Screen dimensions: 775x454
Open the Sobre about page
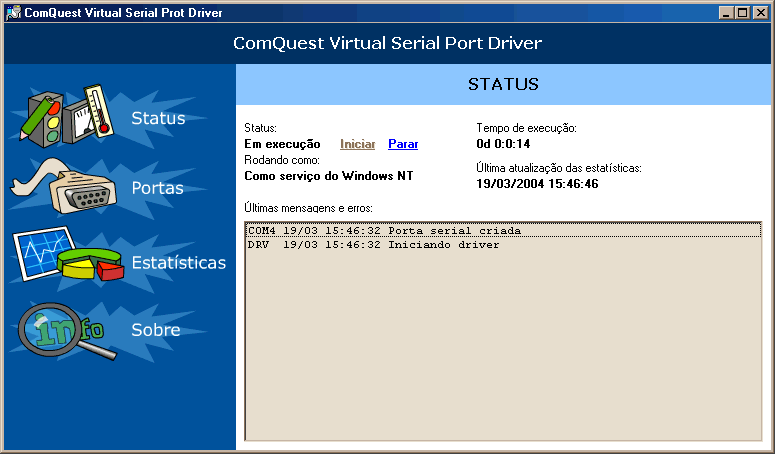point(156,330)
